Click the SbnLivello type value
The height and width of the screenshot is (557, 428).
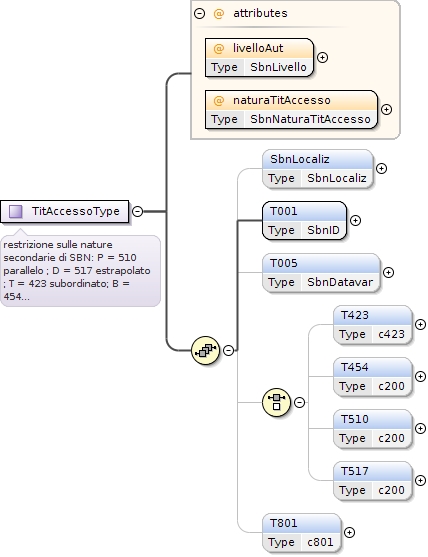(278, 67)
